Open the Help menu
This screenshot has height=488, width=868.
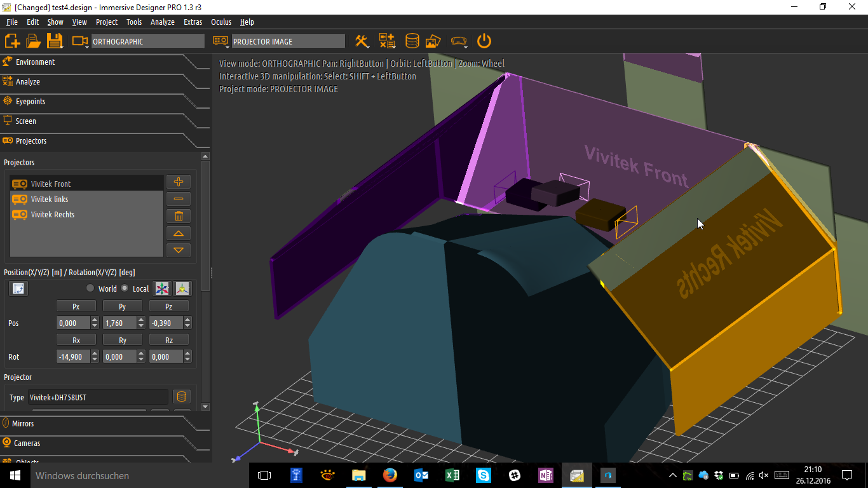[x=247, y=22]
